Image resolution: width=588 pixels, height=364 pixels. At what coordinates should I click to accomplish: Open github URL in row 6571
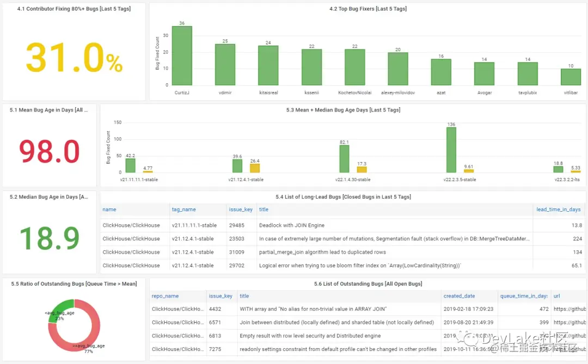click(569, 323)
